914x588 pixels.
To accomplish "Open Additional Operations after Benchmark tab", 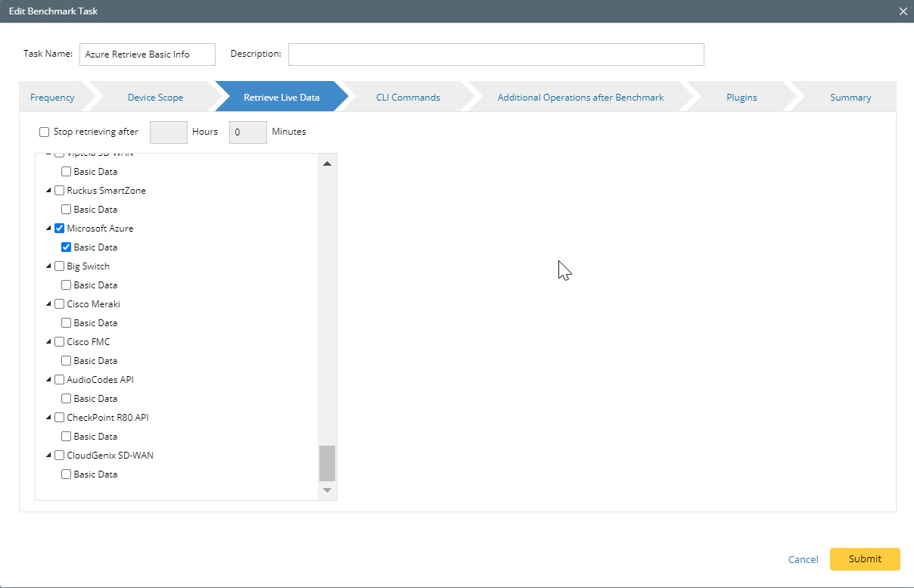I will 580,97.
